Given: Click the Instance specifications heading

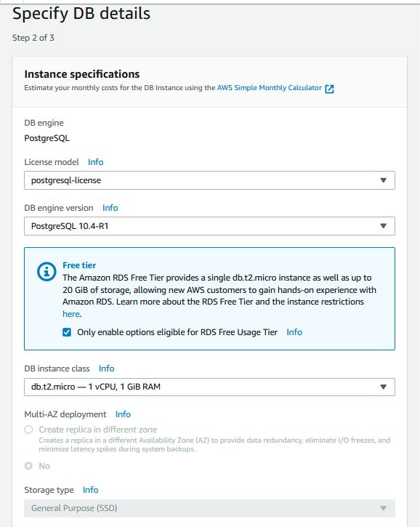Looking at the screenshot, I should coord(81,74).
